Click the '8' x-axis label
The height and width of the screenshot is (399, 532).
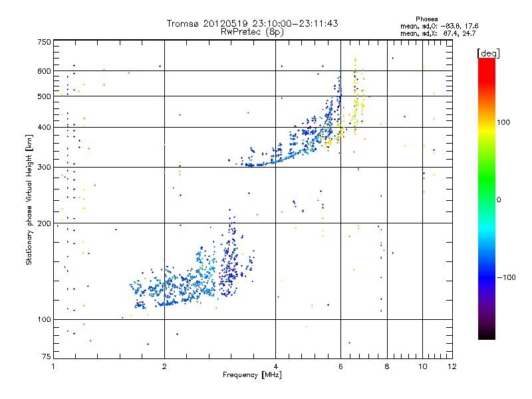pyautogui.click(x=387, y=366)
